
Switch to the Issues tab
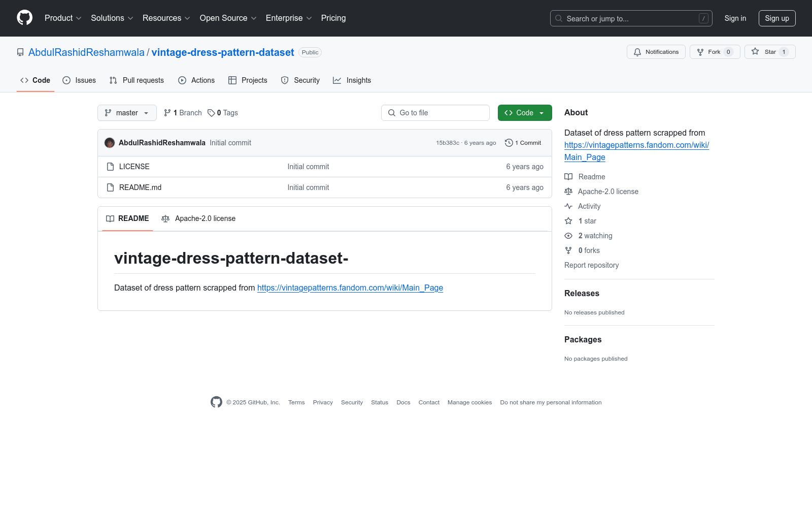click(x=79, y=80)
